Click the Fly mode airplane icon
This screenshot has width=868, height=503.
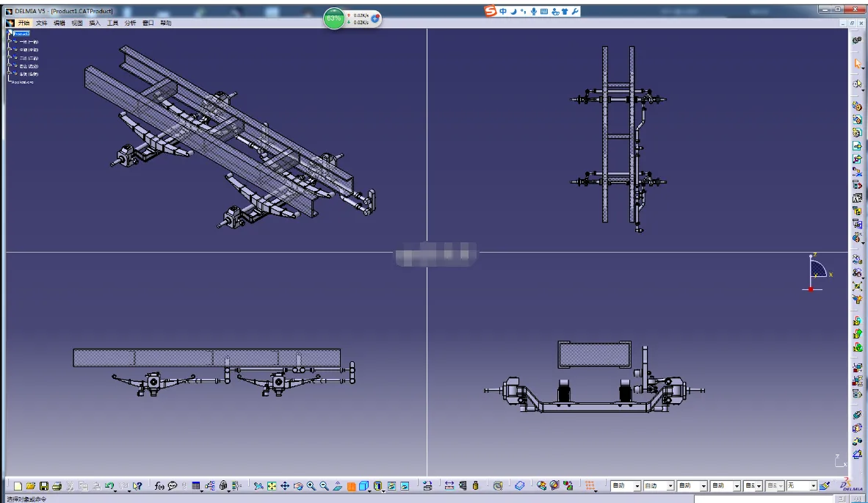point(258,486)
